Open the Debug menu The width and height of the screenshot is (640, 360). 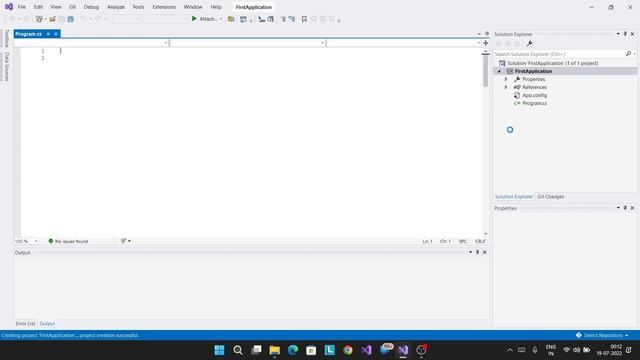[91, 7]
